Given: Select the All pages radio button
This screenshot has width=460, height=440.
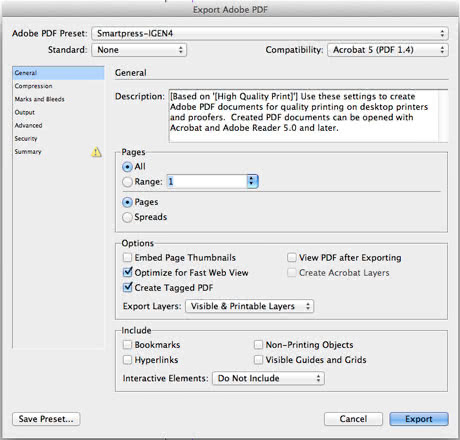Looking at the screenshot, I should tap(127, 167).
